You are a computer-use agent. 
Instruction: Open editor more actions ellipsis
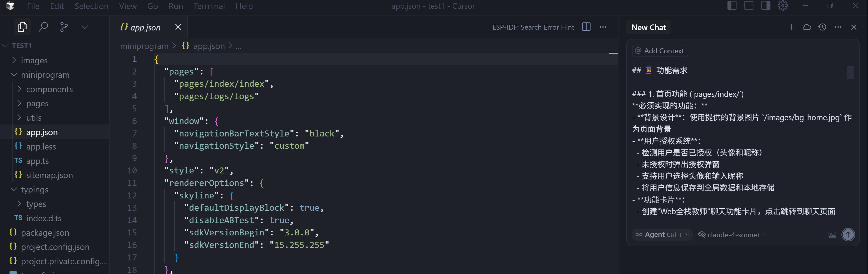(x=603, y=27)
